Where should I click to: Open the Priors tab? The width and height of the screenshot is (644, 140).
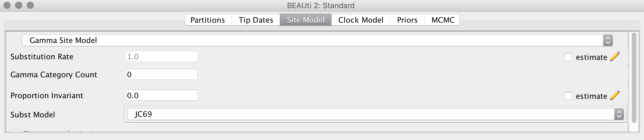pyautogui.click(x=407, y=20)
